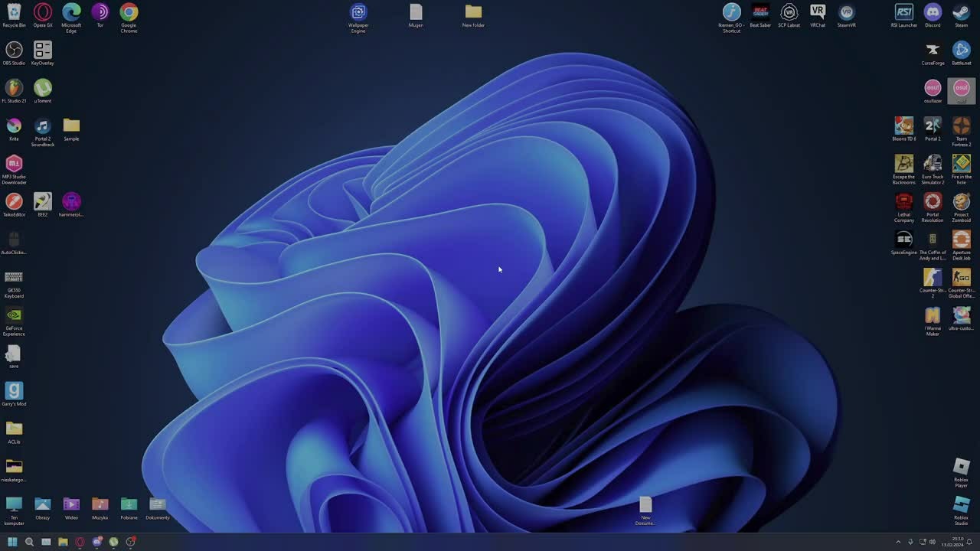Open taskbar Search

(29, 542)
